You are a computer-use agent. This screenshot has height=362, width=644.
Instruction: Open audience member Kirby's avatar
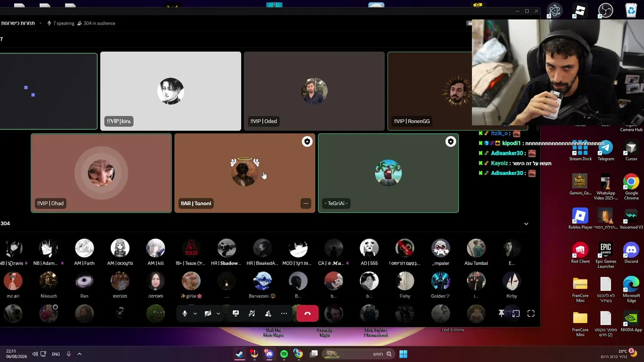(512, 281)
